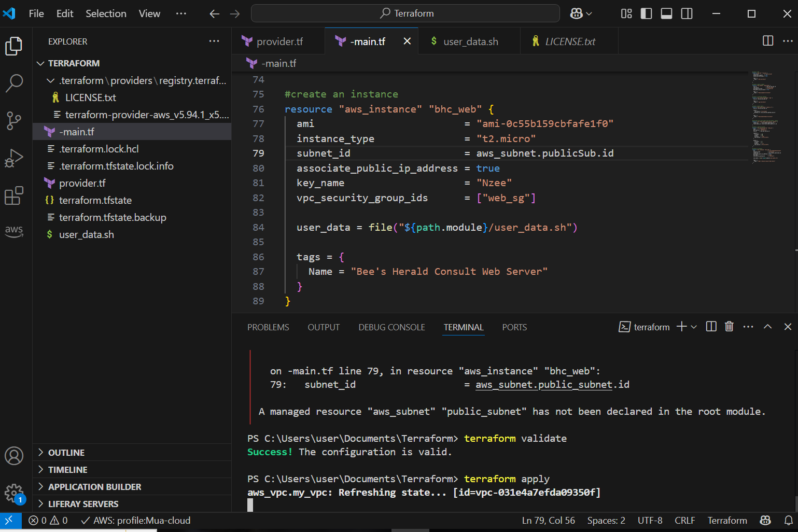Switch to the DEBUG CONSOLE panel tab

[391, 327]
